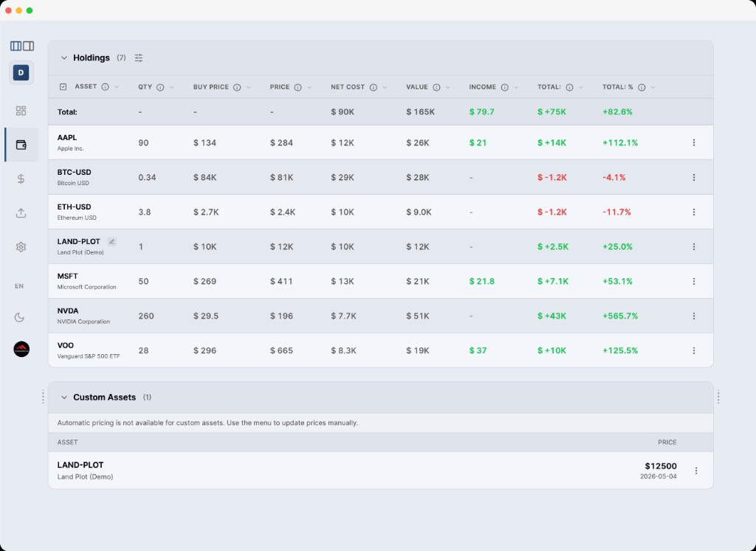
Task: Open INCOME column dropdown arrow
Action: pyautogui.click(x=516, y=87)
